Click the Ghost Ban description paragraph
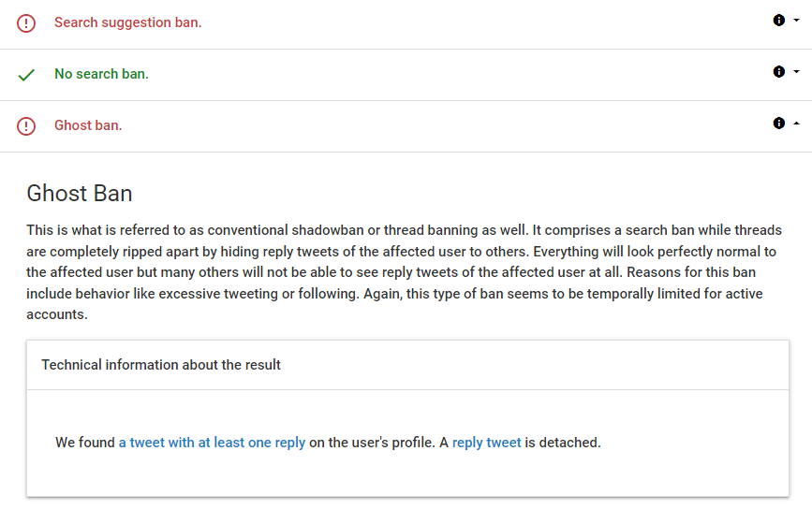Image resolution: width=812 pixels, height=524 pixels. 405,272
